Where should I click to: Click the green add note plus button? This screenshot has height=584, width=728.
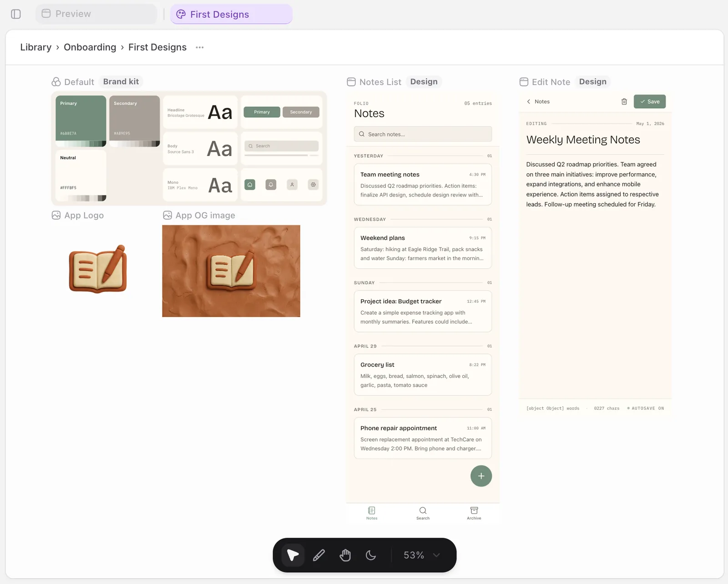(481, 476)
